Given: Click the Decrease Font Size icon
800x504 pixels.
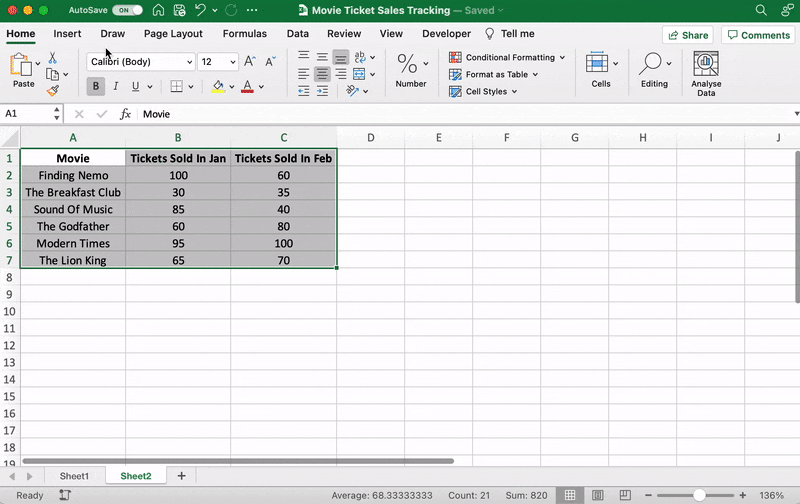Looking at the screenshot, I should 270,62.
